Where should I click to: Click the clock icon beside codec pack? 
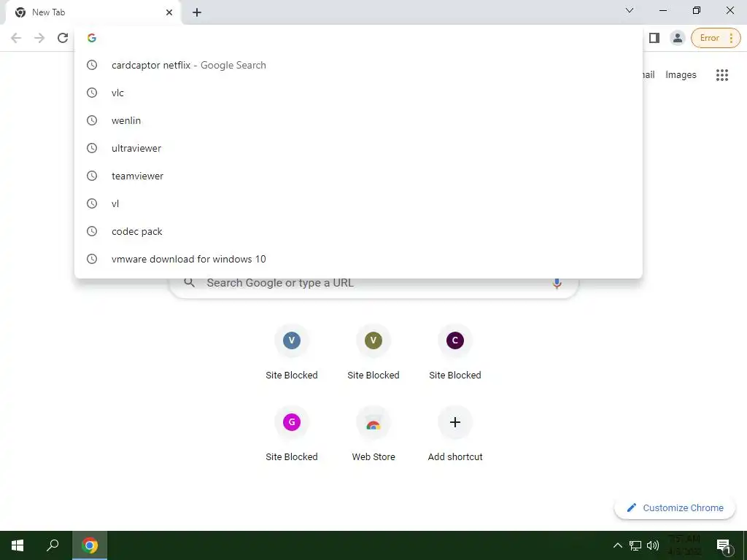click(92, 231)
